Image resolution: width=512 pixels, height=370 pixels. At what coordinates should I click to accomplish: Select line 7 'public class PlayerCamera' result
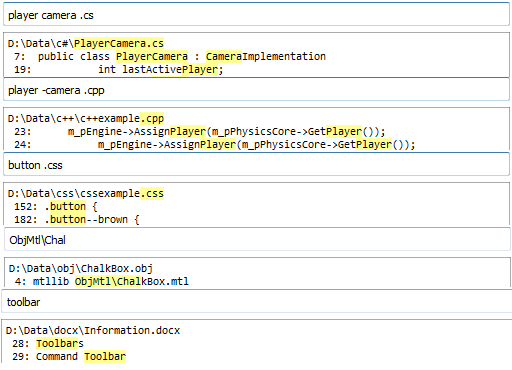(x=170, y=57)
